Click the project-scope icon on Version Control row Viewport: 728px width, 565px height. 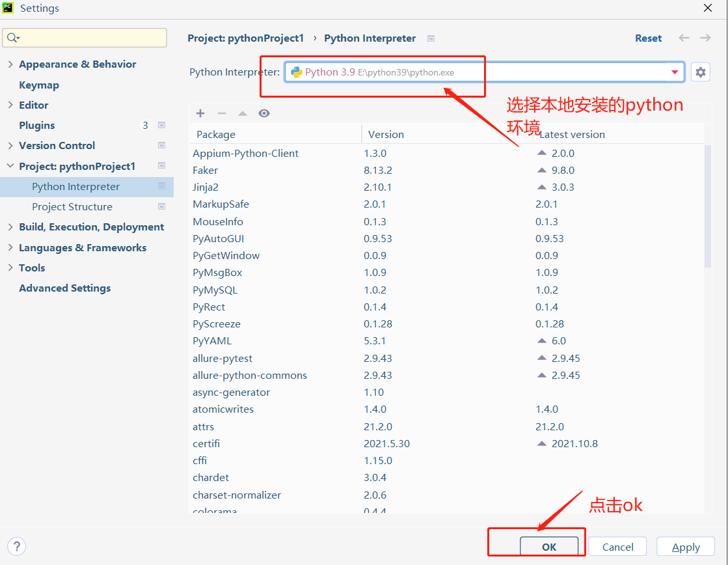coord(161,145)
